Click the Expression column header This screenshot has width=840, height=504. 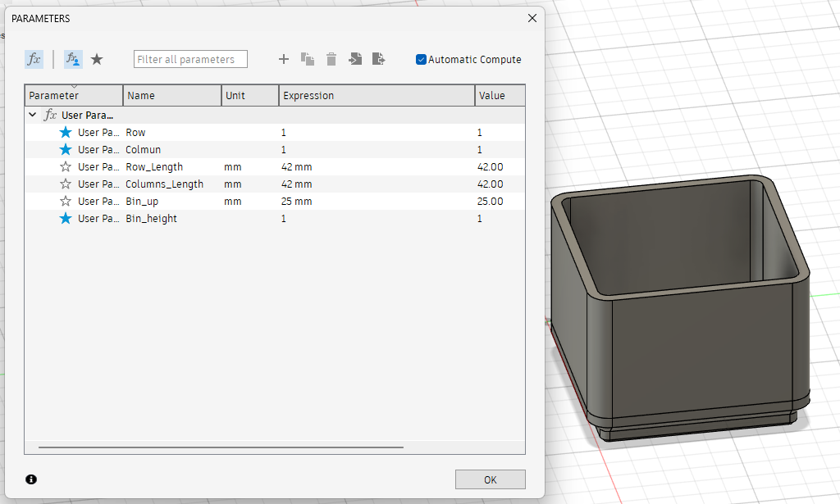(377, 95)
